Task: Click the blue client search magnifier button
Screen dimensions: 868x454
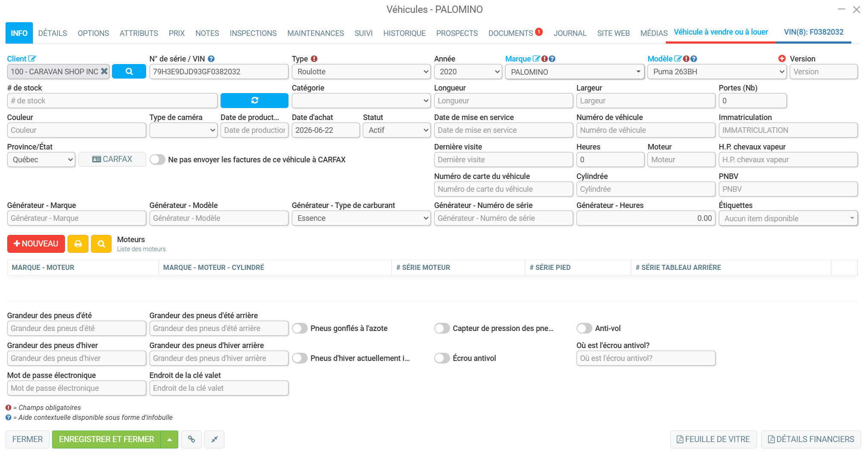Action: (x=129, y=72)
